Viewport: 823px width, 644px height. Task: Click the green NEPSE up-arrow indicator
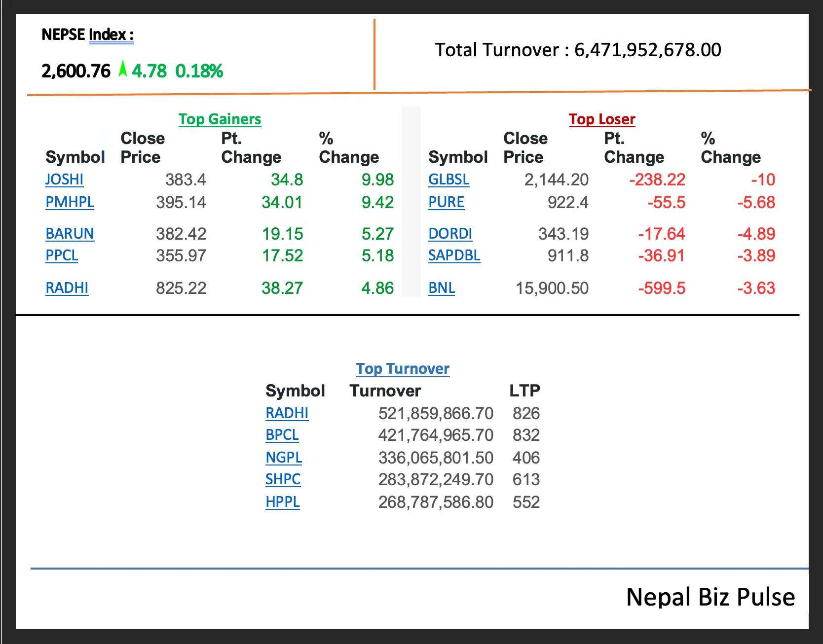pos(122,70)
